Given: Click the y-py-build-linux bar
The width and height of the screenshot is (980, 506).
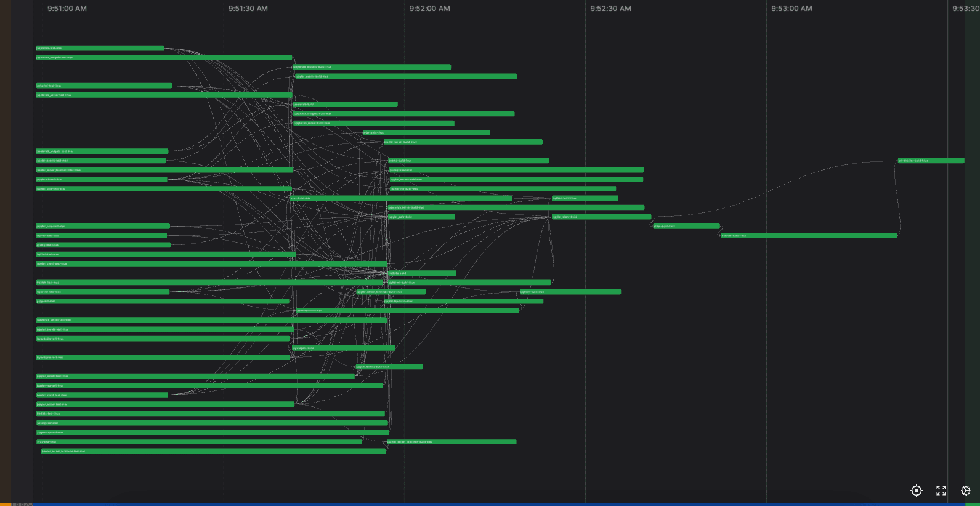Looking at the screenshot, I should (x=426, y=132).
